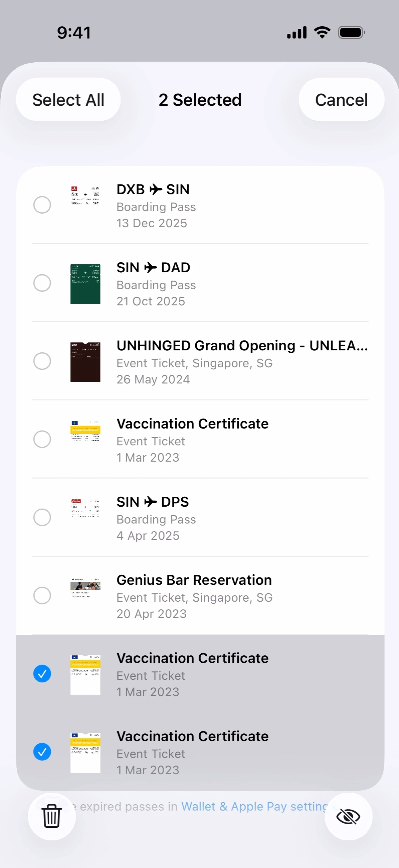Check the UNHINGED Grand Opening ticket circle
Viewport: 399px width, 868px height.
42,361
